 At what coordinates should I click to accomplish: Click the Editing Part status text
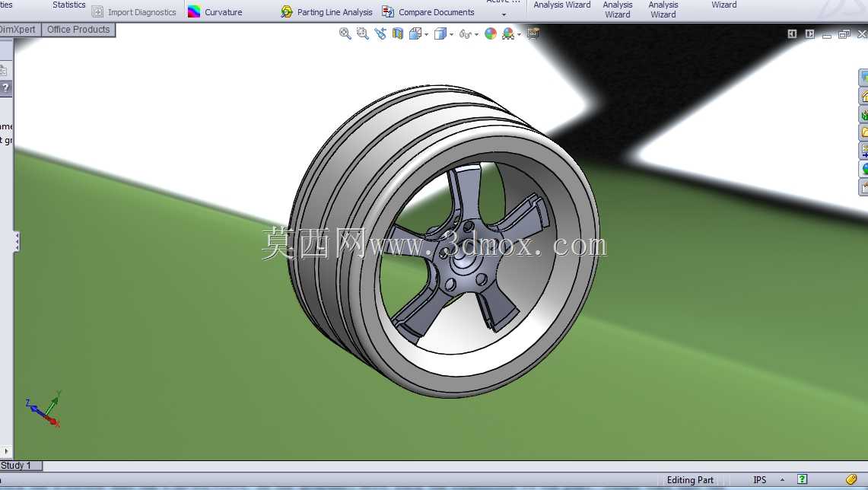pos(690,480)
